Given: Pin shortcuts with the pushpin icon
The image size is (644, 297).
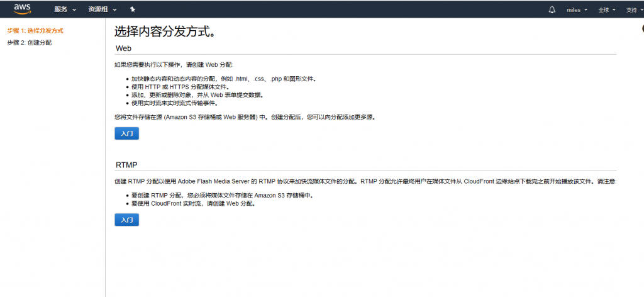Looking at the screenshot, I should tap(132, 9).
